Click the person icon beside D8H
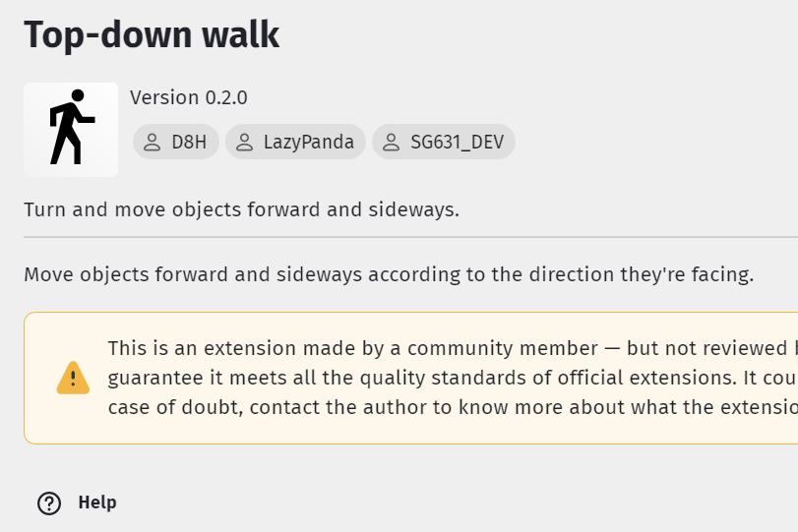This screenshot has width=798, height=532. (x=153, y=143)
